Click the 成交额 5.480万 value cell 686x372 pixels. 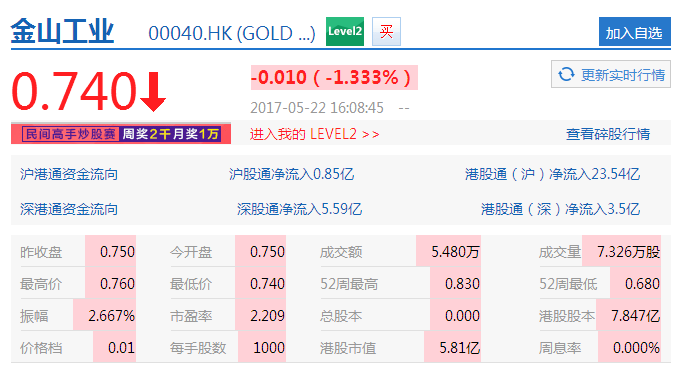coord(448,251)
